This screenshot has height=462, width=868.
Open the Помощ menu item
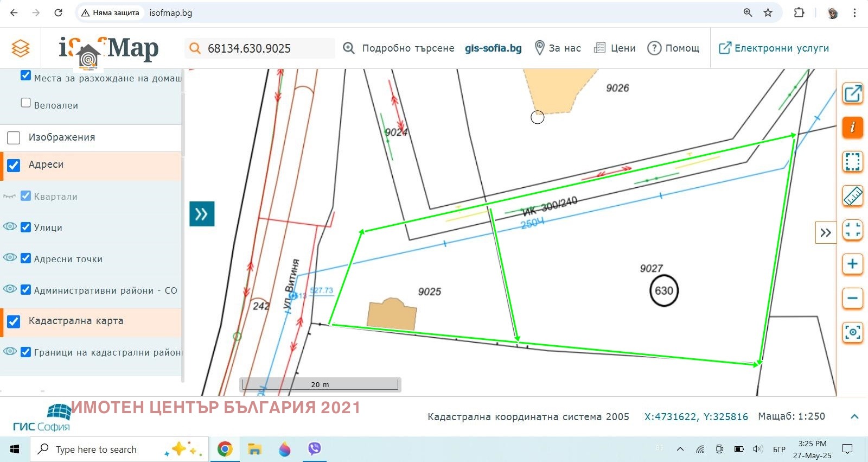point(673,48)
